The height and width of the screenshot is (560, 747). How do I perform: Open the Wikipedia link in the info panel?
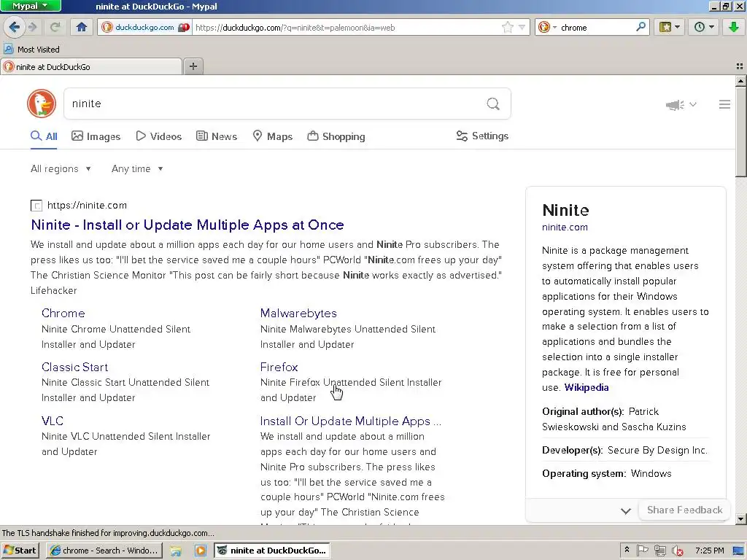(x=586, y=387)
